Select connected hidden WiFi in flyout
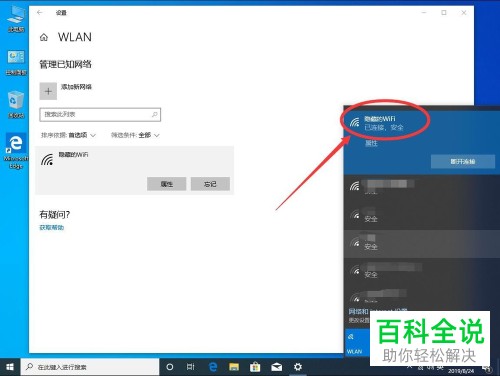Screen dimensions: 500x376 tap(422, 123)
